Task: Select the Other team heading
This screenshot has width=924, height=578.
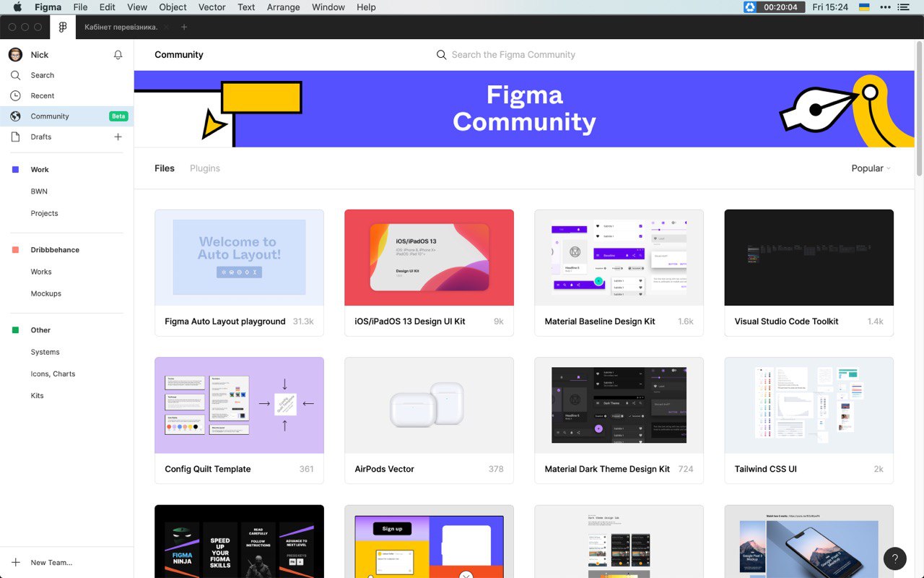Action: tap(40, 330)
